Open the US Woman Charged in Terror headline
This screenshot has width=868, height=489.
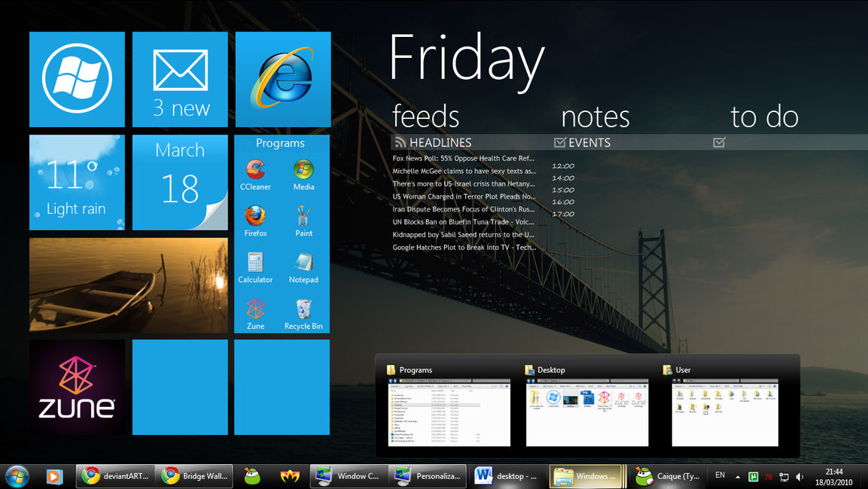tap(464, 196)
